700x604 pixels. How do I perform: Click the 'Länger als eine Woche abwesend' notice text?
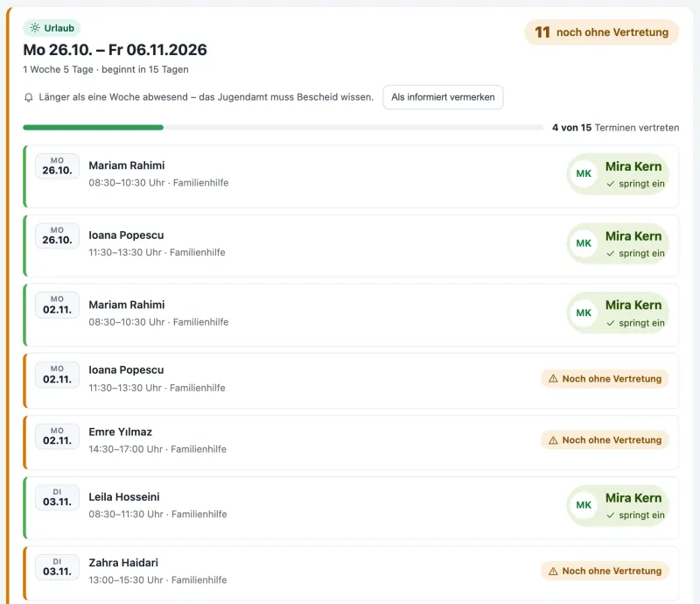click(x=206, y=97)
